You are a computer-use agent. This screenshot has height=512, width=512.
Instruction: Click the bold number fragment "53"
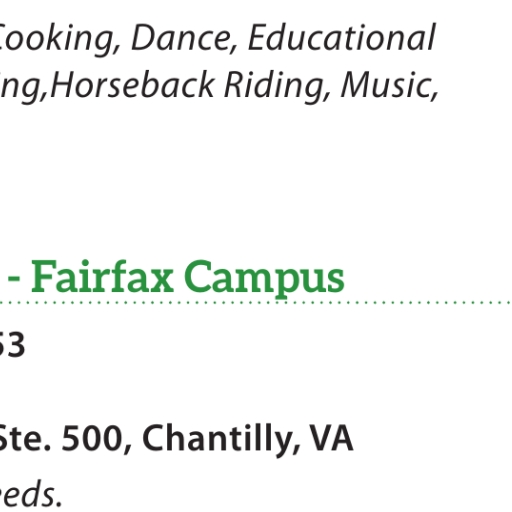pos(12,345)
